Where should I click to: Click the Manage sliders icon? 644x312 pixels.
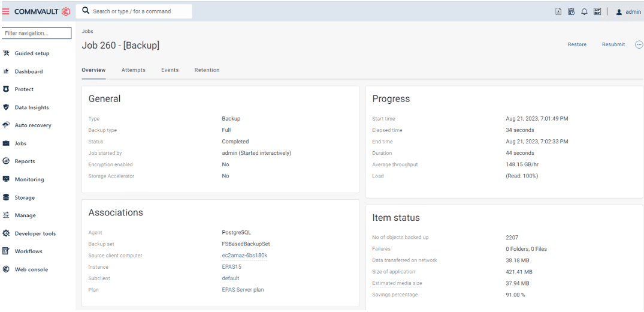[6, 215]
